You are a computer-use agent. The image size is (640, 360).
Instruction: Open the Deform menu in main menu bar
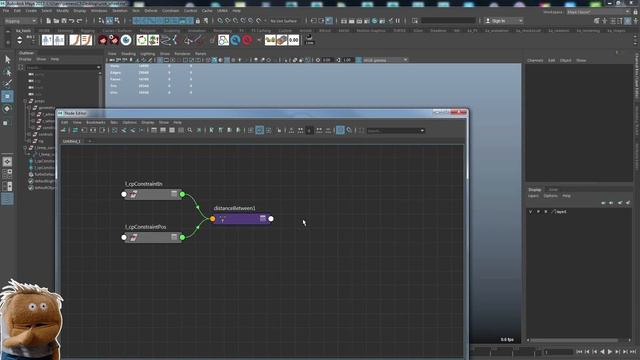pos(151,11)
